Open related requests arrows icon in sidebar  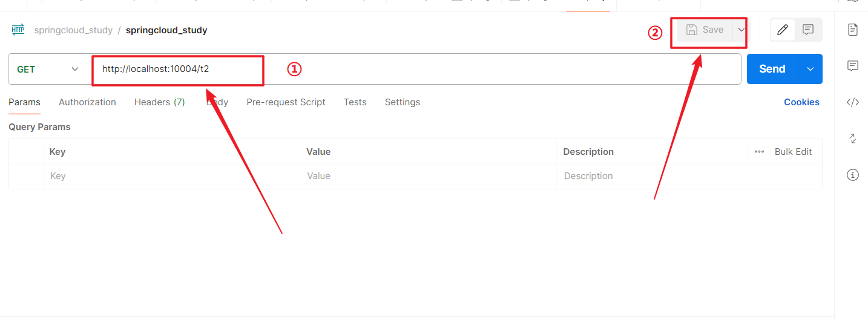point(853,139)
